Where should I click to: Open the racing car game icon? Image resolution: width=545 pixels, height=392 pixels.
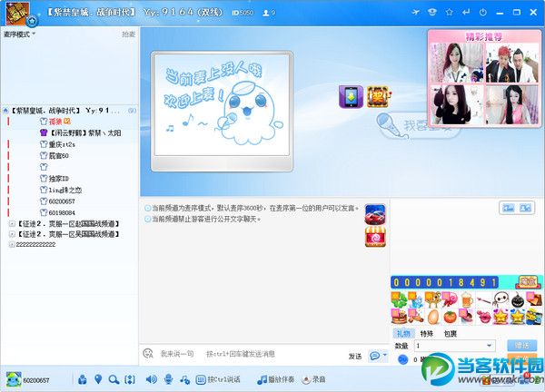click(x=375, y=214)
